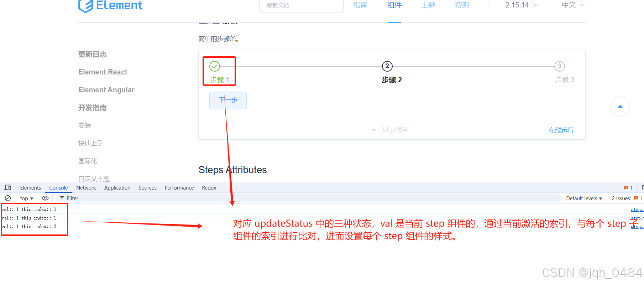Viewport: 644px width, 284px height.
Task: Click the 搜索文档 search field
Action: click(301, 5)
